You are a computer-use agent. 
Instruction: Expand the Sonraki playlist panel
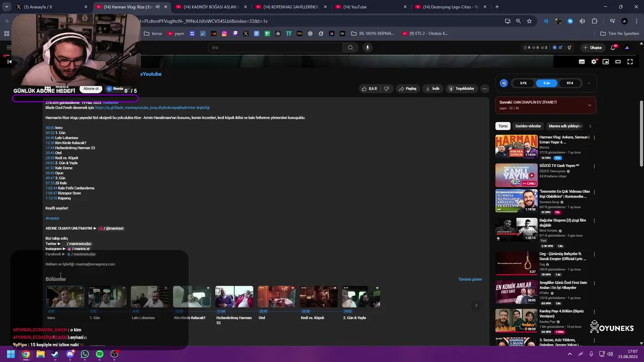589,105
